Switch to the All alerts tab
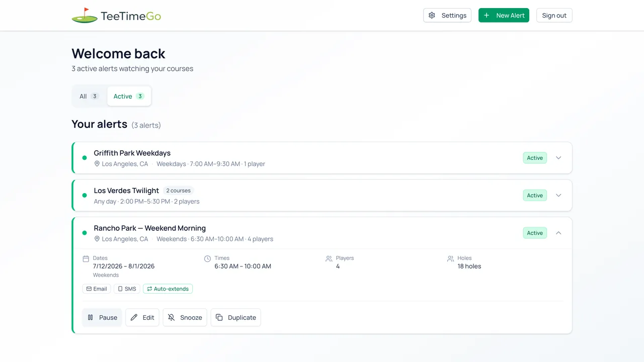The height and width of the screenshot is (362, 644). tap(90, 97)
